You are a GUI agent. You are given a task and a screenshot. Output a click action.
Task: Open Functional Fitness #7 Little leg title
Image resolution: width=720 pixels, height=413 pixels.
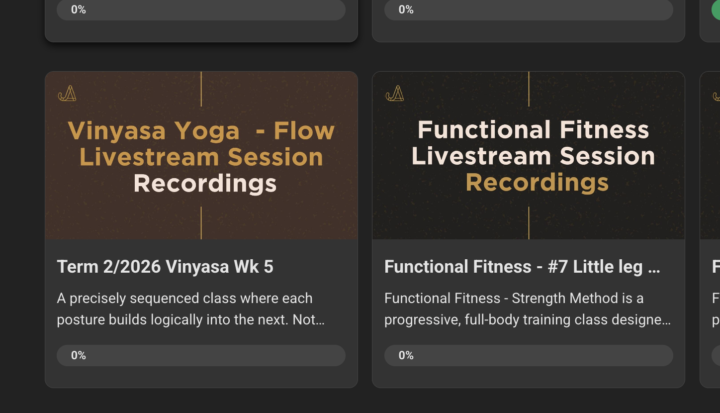click(x=522, y=267)
